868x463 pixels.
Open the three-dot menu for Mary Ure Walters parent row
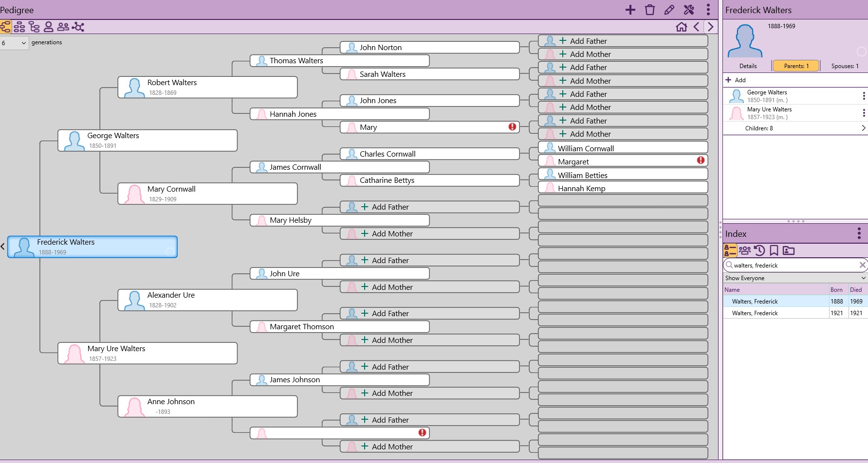coord(864,113)
